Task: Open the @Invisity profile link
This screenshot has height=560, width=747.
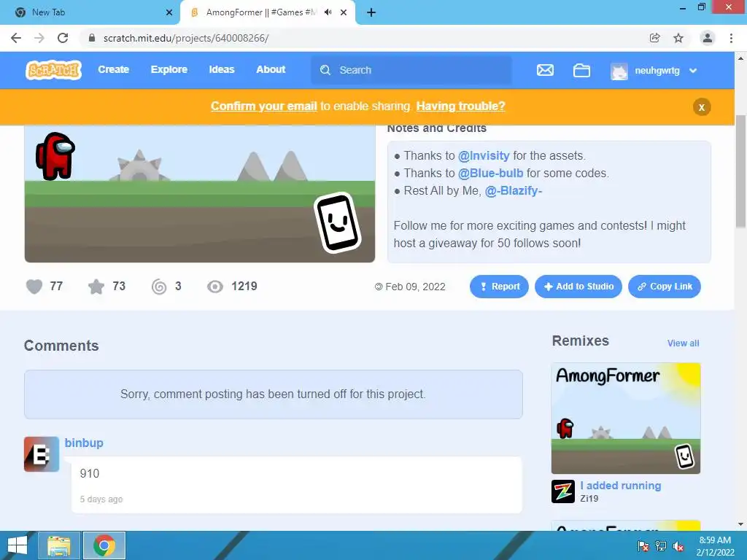Action: pyautogui.click(x=484, y=156)
